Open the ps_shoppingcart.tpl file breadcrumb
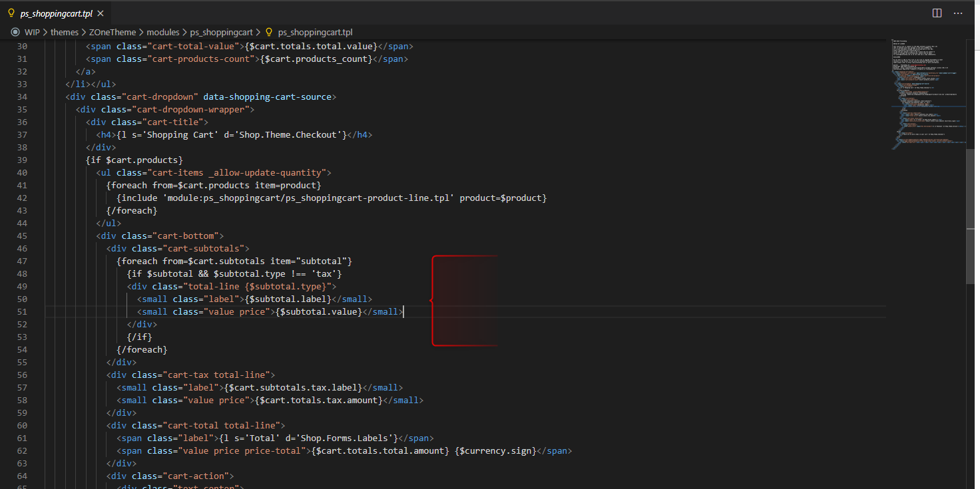980x489 pixels. click(315, 32)
